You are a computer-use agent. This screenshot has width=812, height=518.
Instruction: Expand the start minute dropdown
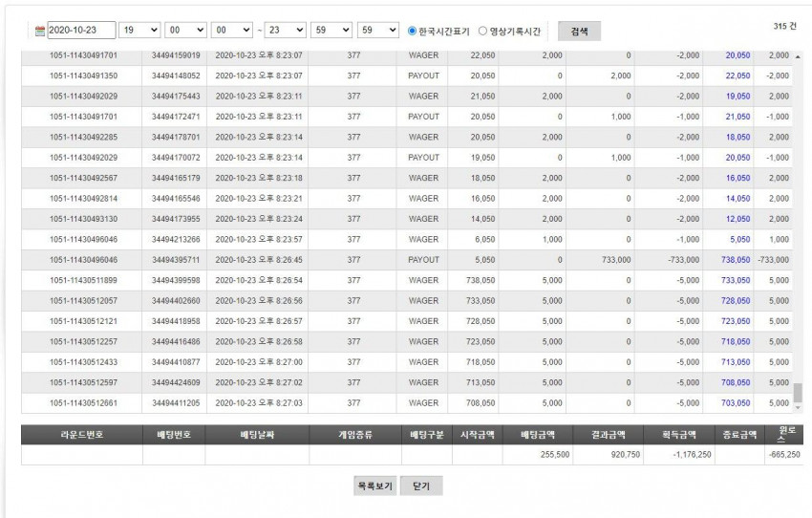tap(185, 30)
